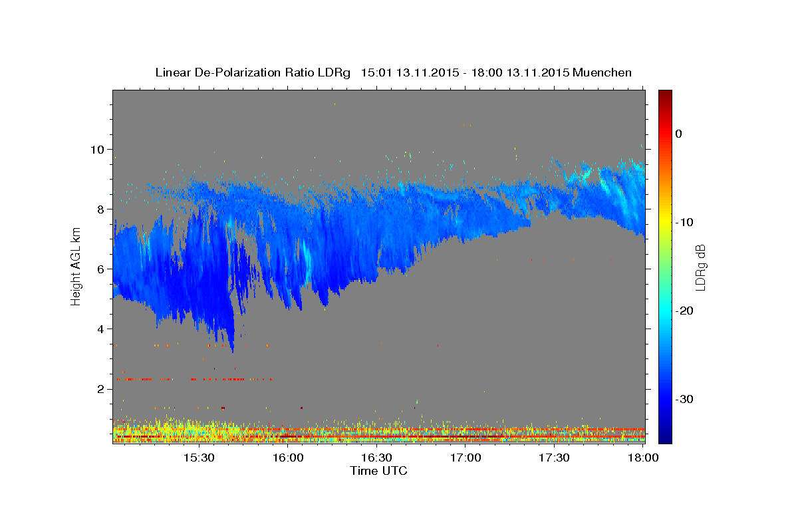The height and width of the screenshot is (532, 798).
Task: Click the start timestamp "15:01 13.11.2015" in the title
Action: [409, 72]
